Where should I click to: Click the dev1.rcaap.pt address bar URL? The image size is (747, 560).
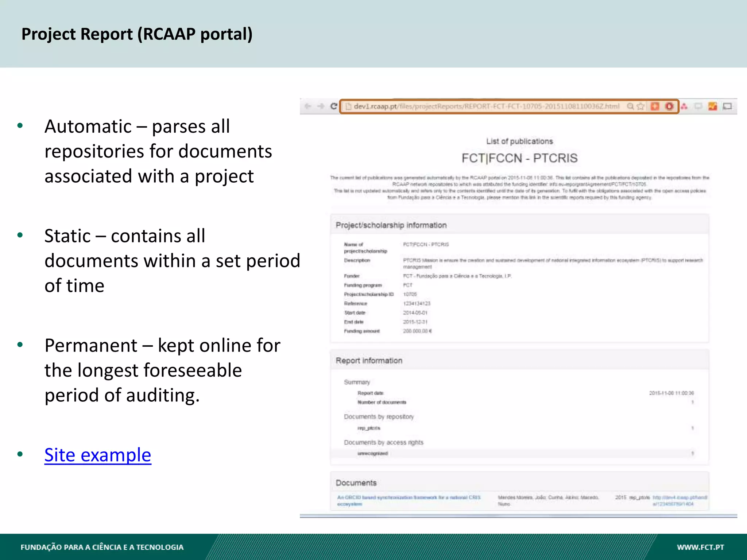click(x=487, y=106)
